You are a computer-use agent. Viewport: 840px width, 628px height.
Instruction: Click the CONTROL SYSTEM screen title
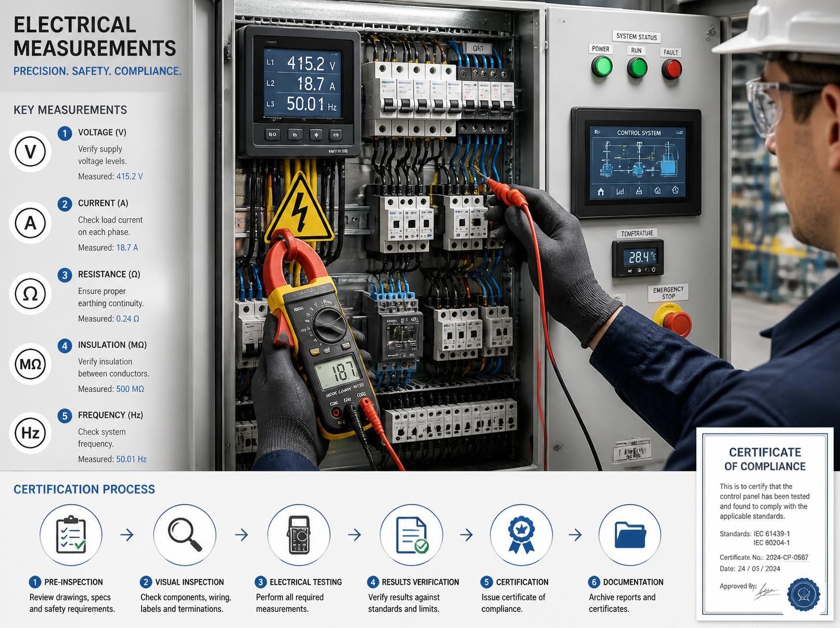pyautogui.click(x=639, y=133)
